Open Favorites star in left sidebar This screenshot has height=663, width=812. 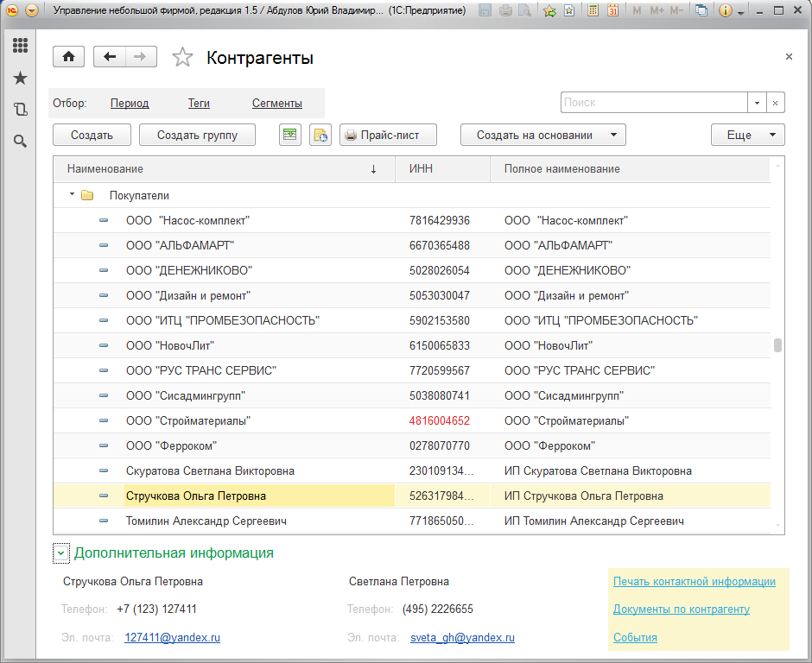click(x=20, y=79)
